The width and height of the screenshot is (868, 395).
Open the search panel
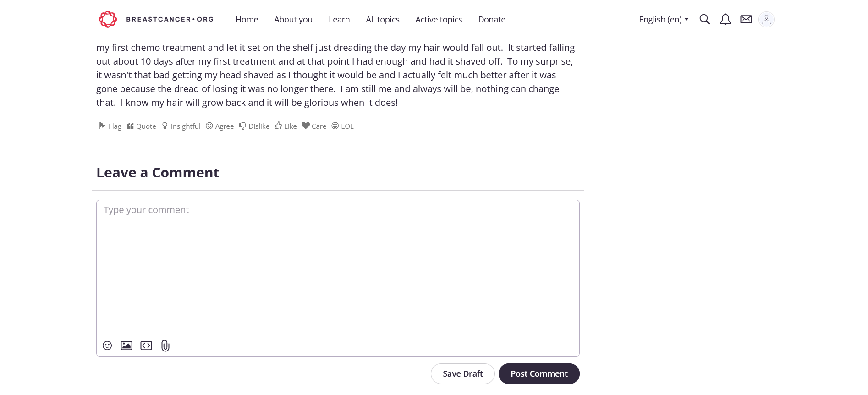coord(704,19)
